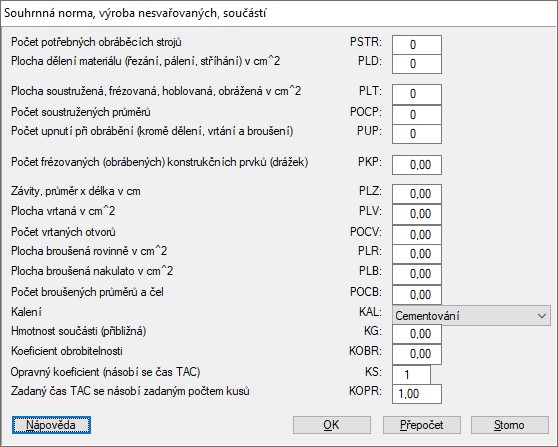
Task: Select the PLD cutting area field
Action: tap(417, 64)
